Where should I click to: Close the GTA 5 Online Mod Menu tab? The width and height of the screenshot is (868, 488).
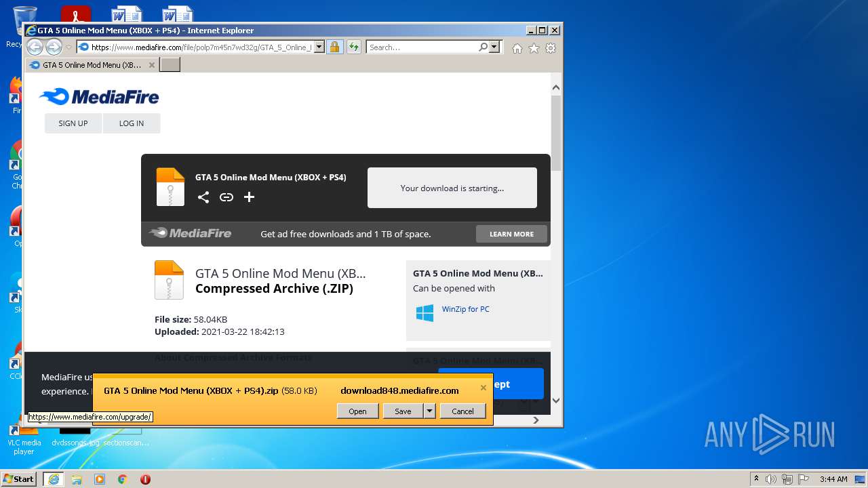152,65
